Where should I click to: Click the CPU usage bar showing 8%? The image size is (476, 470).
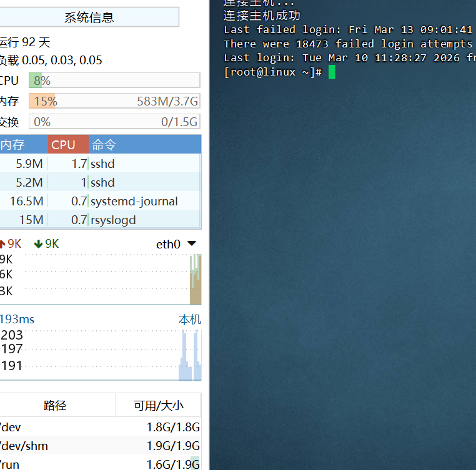coord(114,81)
